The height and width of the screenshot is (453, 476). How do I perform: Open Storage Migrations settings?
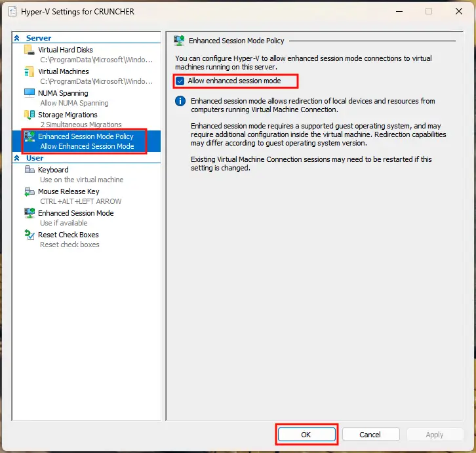point(68,115)
